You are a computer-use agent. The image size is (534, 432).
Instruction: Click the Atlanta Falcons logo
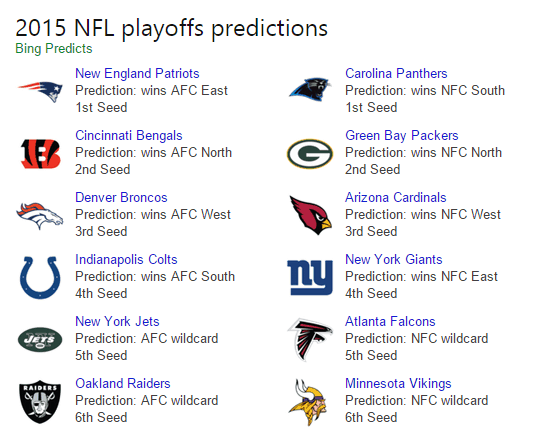click(x=310, y=339)
